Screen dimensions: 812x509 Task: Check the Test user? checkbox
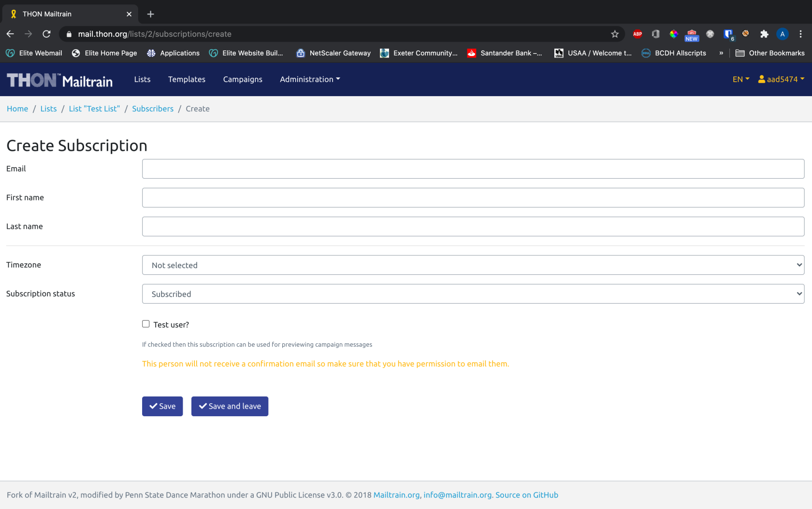(146, 324)
